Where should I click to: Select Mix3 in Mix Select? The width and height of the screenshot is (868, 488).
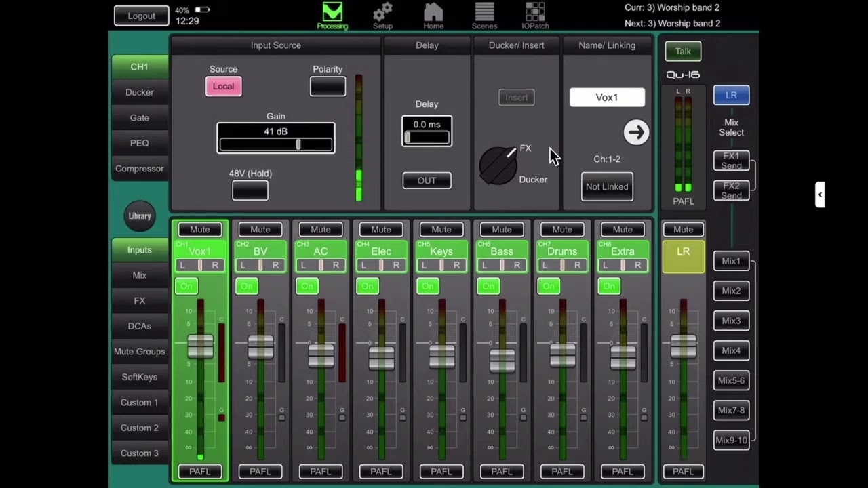[731, 321]
